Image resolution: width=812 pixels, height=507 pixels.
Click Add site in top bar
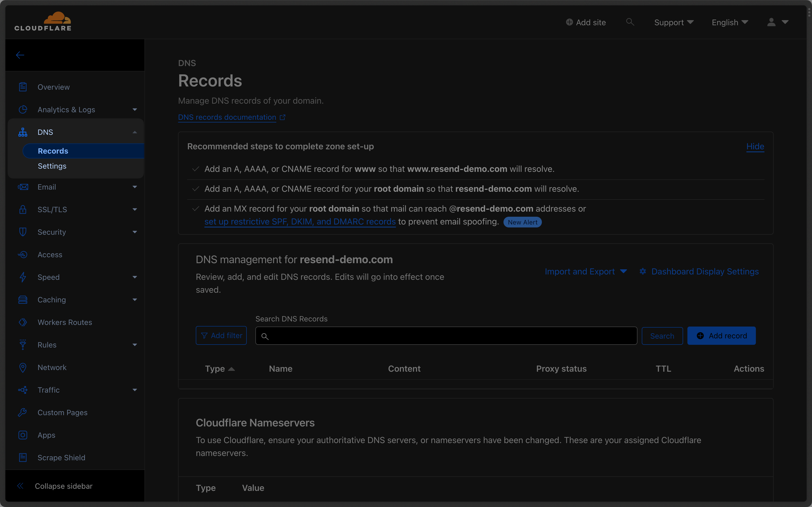click(x=591, y=23)
